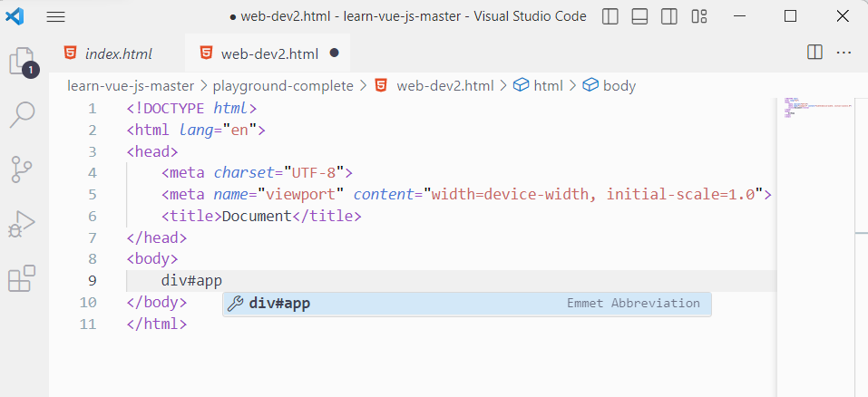
Task: Toggle the primary side bar layout button
Action: pyautogui.click(x=610, y=16)
